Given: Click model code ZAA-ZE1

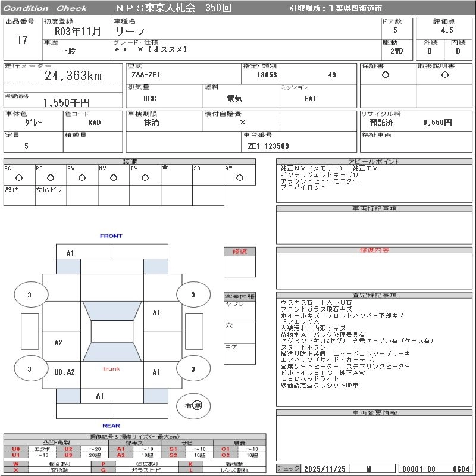Looking at the screenshot, I should click(x=146, y=75).
